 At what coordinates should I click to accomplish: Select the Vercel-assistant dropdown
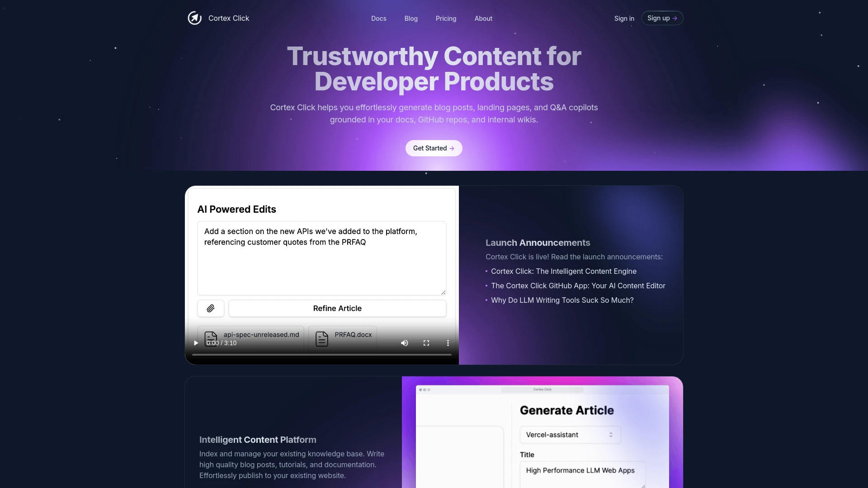(x=567, y=434)
